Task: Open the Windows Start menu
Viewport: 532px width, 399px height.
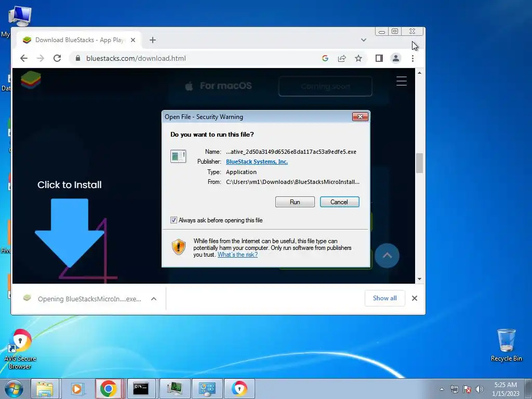Action: pyautogui.click(x=14, y=389)
